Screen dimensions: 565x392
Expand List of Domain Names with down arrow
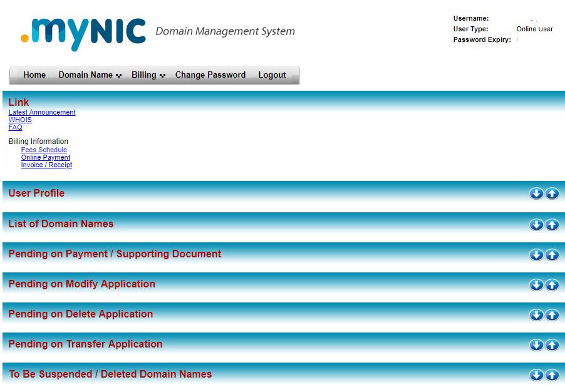pos(536,225)
